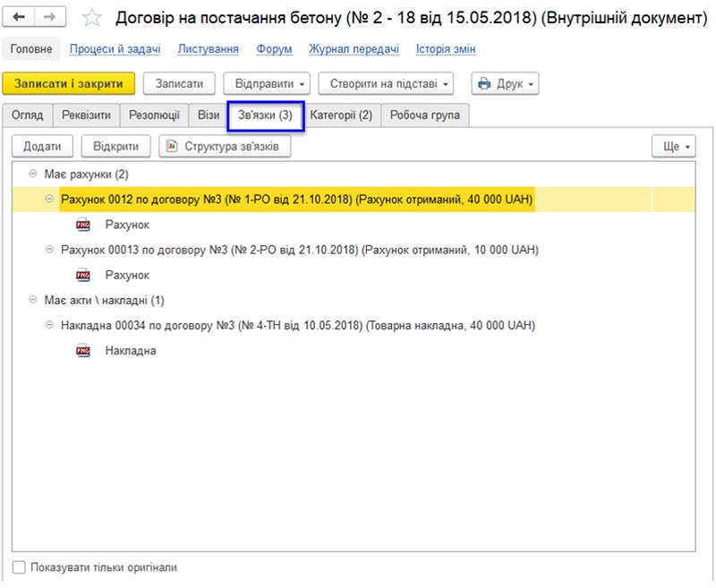This screenshot has width=716, height=588.
Task: Click the Записати button
Action: 179,83
